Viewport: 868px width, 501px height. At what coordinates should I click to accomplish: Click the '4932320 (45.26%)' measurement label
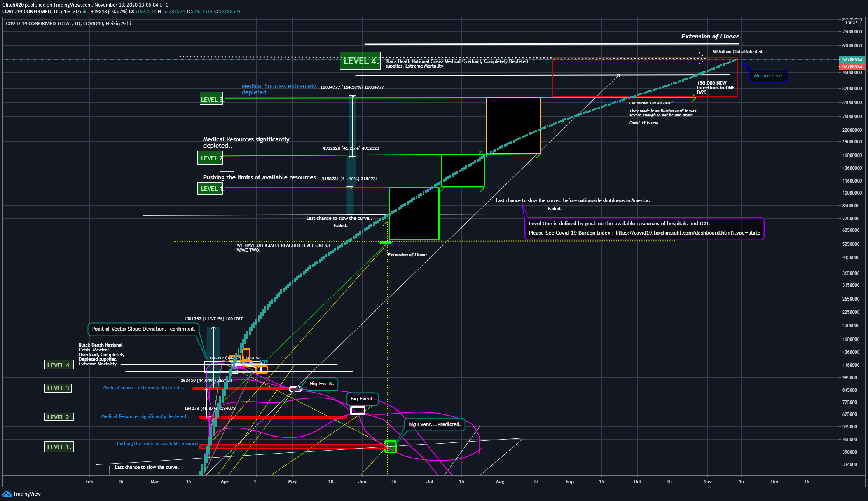click(351, 148)
